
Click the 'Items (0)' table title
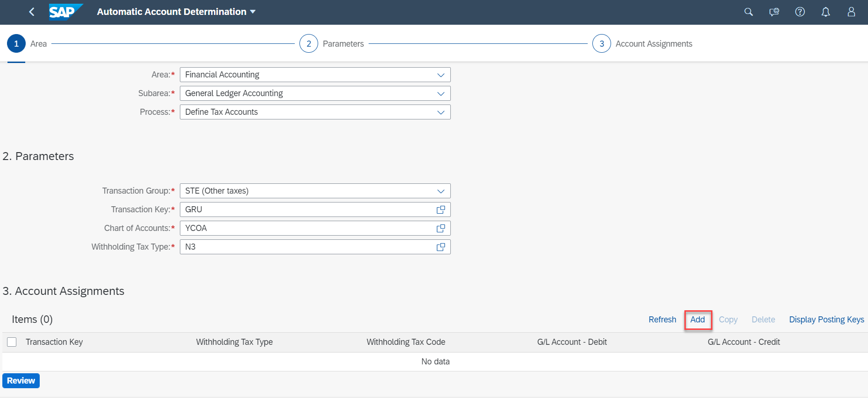(x=32, y=319)
